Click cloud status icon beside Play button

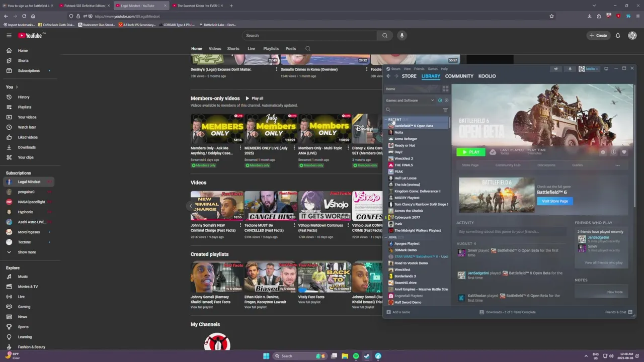pyautogui.click(x=493, y=152)
